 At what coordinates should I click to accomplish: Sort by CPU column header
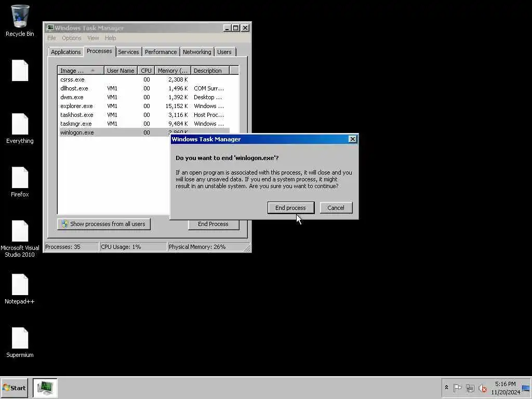(x=146, y=71)
